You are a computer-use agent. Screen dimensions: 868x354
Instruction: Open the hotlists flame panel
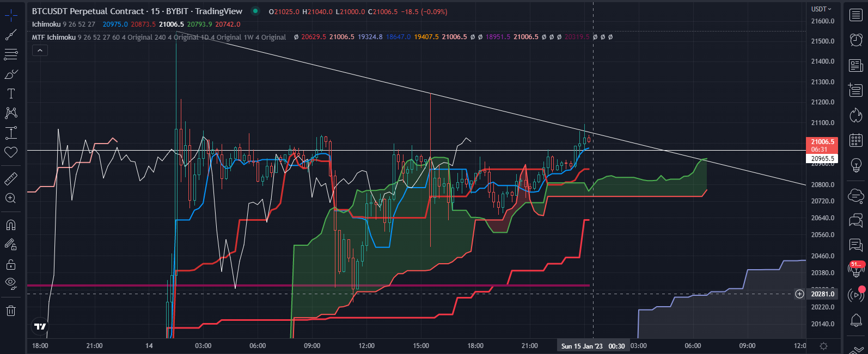(x=856, y=115)
